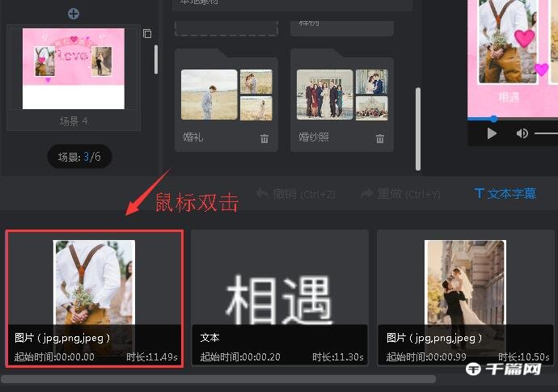
Task: Click 重做 (Ctrl+Y) redo button
Action: pos(400,194)
